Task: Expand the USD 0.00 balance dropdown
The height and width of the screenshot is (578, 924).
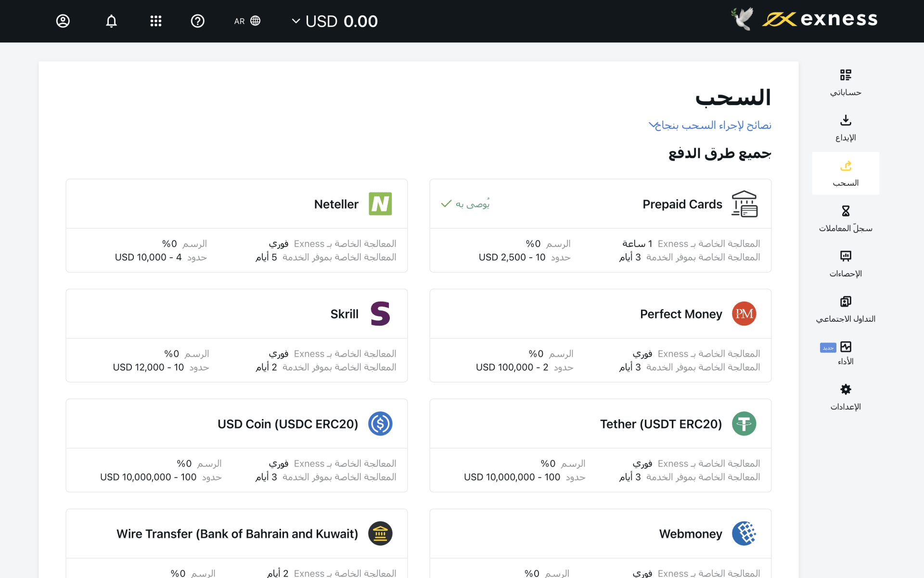Action: click(x=335, y=21)
